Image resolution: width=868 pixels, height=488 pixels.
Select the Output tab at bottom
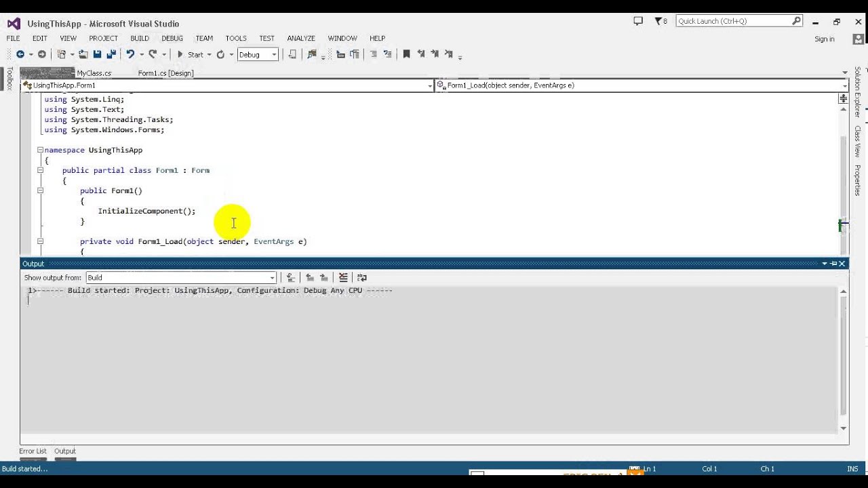point(65,451)
